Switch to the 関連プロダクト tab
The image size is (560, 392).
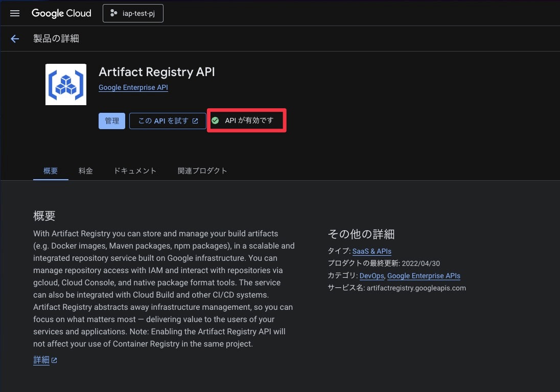202,171
